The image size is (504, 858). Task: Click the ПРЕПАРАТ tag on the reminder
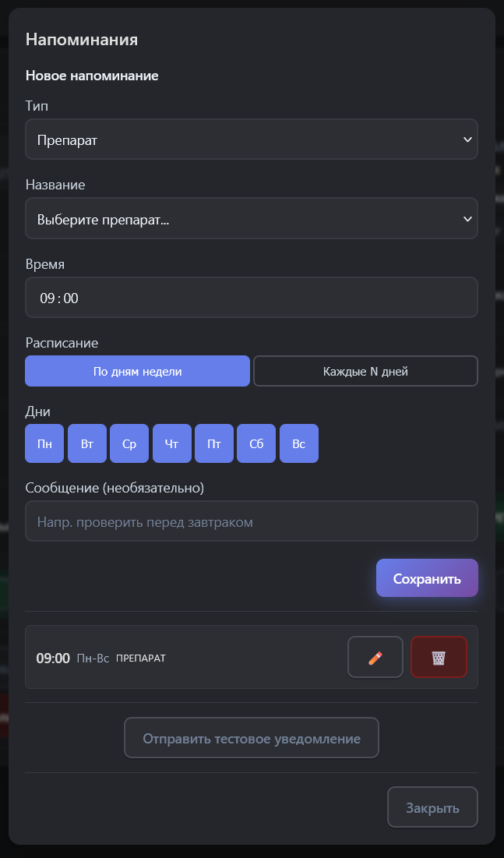[141, 659]
